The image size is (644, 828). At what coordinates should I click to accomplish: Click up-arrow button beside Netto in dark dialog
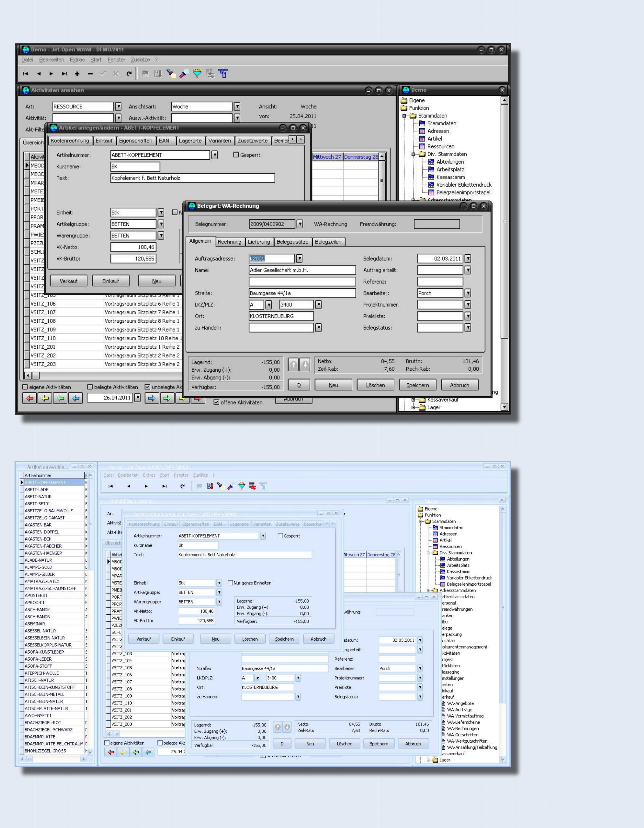click(x=293, y=365)
